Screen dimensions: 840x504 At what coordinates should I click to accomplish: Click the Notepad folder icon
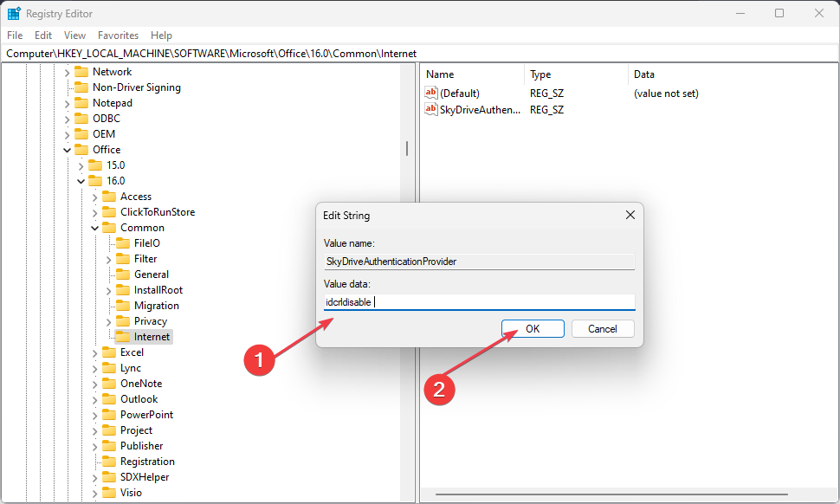point(81,103)
